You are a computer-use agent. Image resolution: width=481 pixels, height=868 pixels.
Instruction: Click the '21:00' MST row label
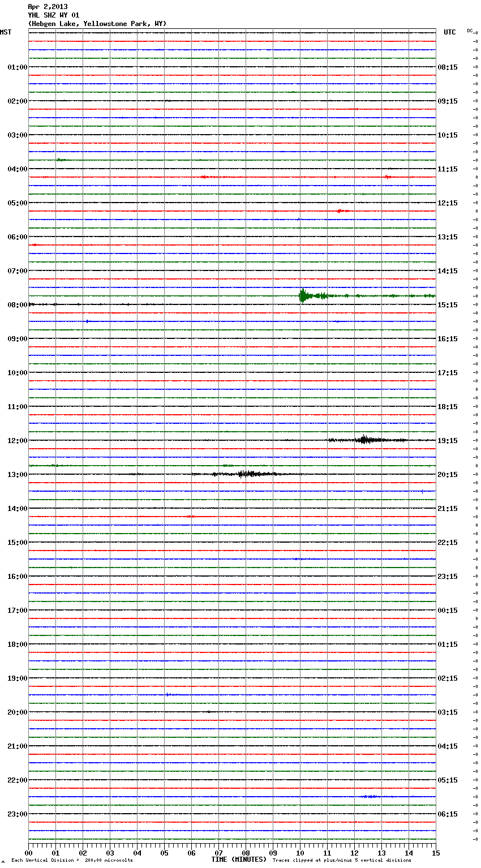[18, 746]
